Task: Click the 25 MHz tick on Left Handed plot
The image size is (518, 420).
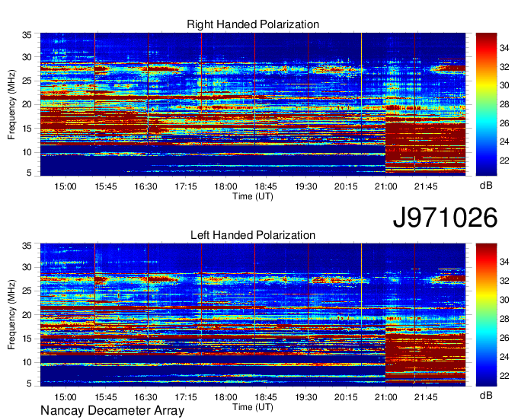Action: click(27, 291)
